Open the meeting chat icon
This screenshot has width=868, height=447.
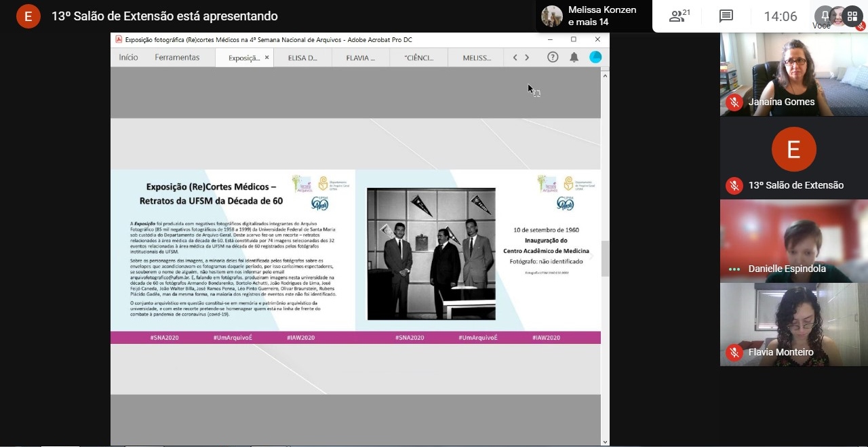pos(726,16)
